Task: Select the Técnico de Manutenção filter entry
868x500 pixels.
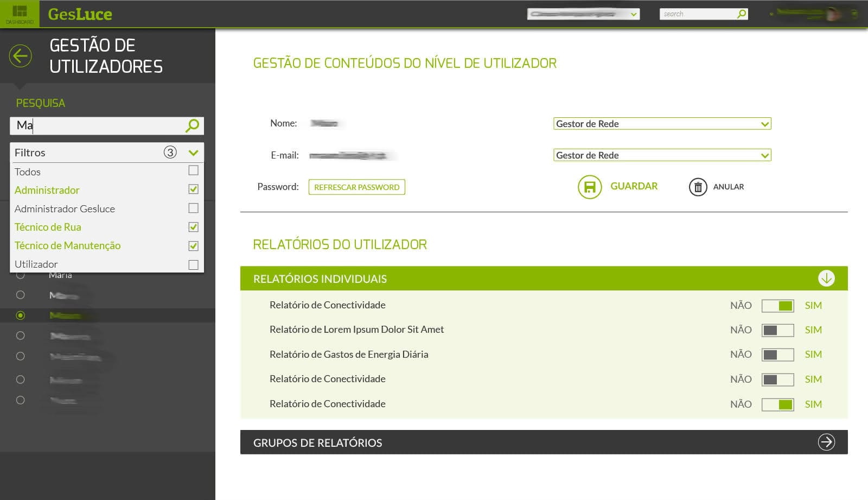Action: [x=67, y=245]
